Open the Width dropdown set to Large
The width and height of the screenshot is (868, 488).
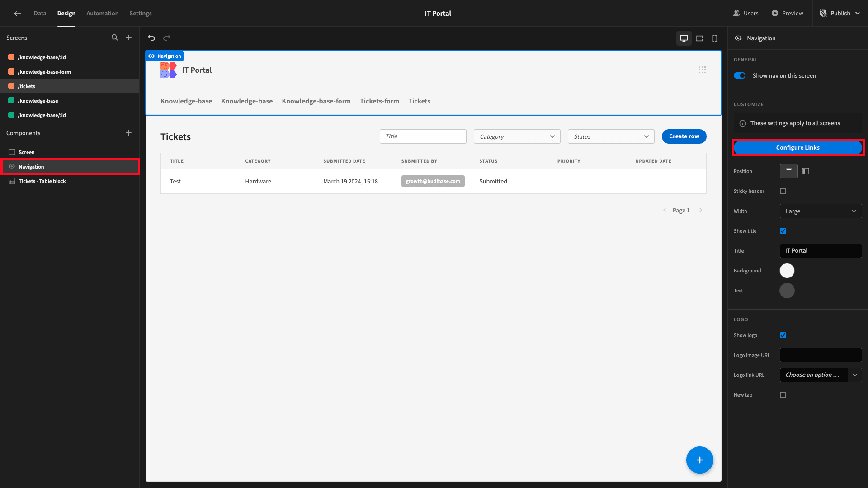821,211
